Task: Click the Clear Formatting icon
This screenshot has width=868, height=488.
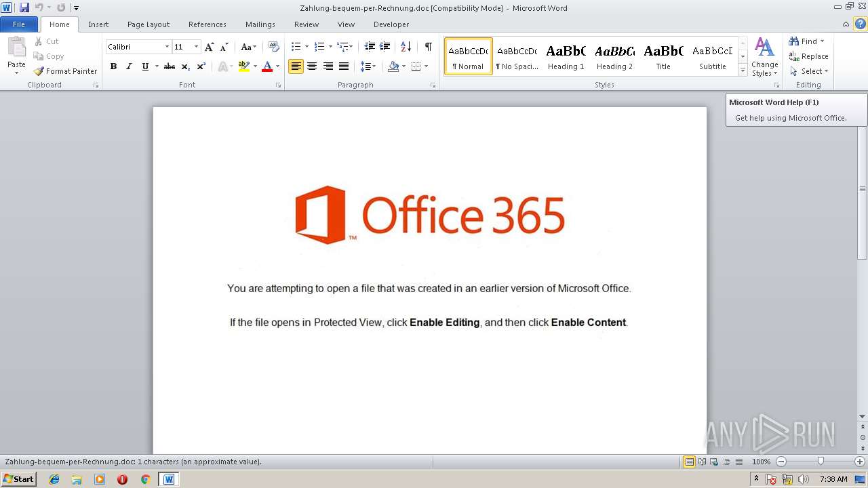Action: [x=274, y=47]
